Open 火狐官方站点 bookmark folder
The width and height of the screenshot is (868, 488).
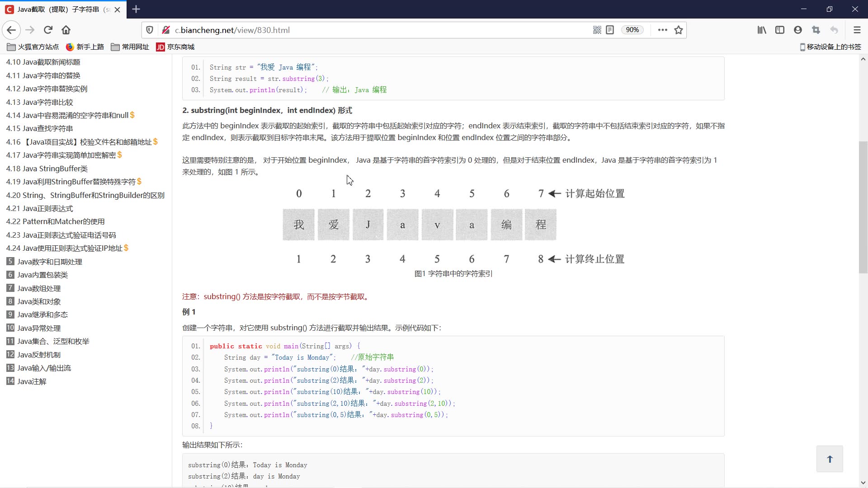(33, 47)
